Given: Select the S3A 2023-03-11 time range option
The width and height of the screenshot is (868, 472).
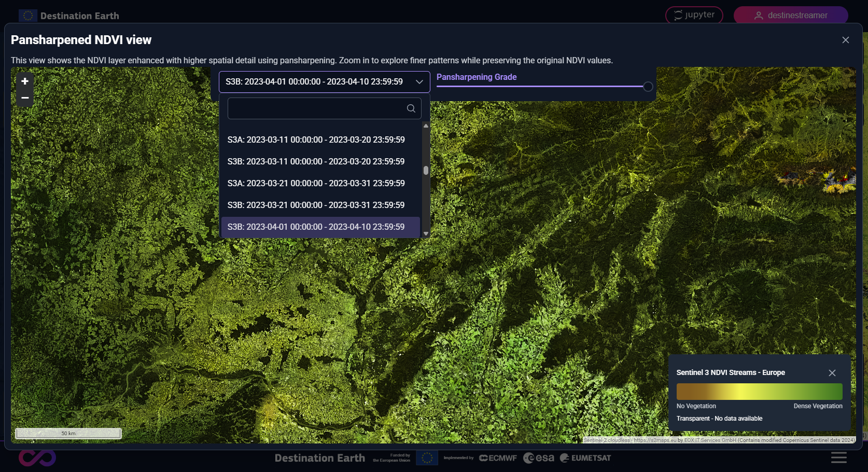Looking at the screenshot, I should pyautogui.click(x=316, y=140).
